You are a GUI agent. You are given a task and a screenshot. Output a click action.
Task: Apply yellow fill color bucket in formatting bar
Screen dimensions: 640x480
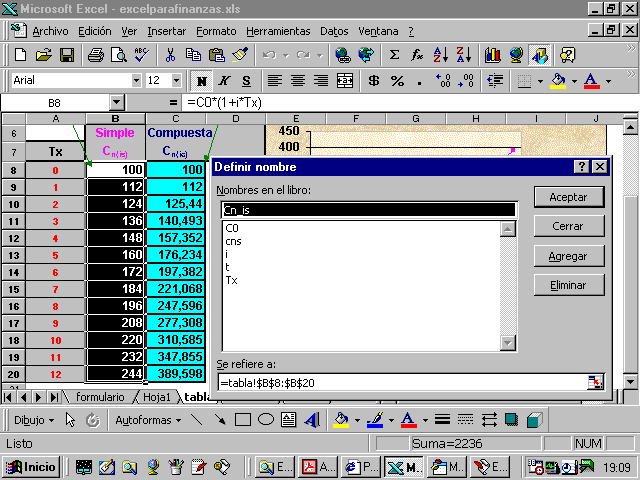click(558, 81)
